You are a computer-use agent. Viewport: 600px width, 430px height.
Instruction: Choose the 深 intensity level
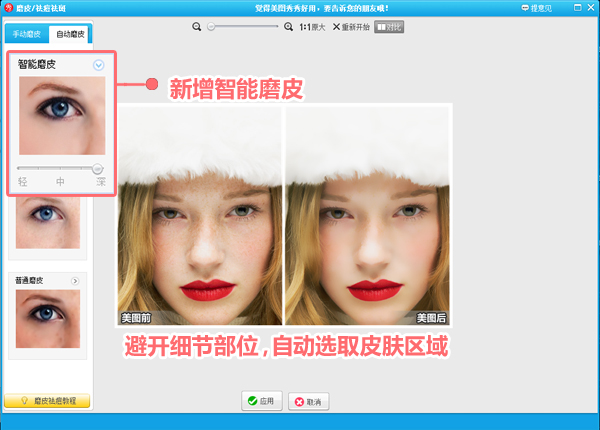tap(101, 182)
